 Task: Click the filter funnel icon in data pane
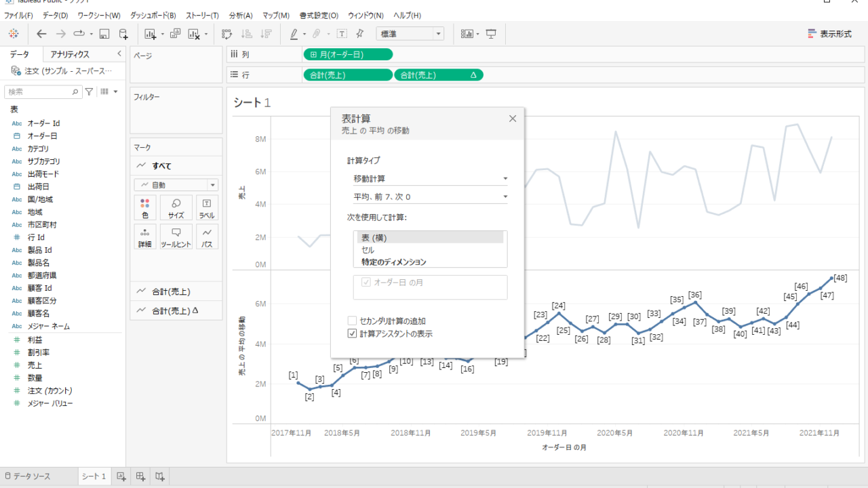coord(89,91)
